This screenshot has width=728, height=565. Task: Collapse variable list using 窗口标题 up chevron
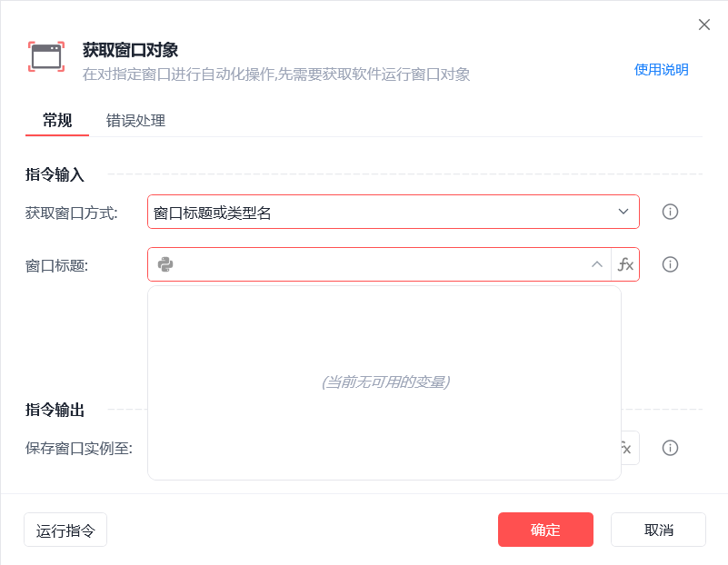pyautogui.click(x=597, y=264)
